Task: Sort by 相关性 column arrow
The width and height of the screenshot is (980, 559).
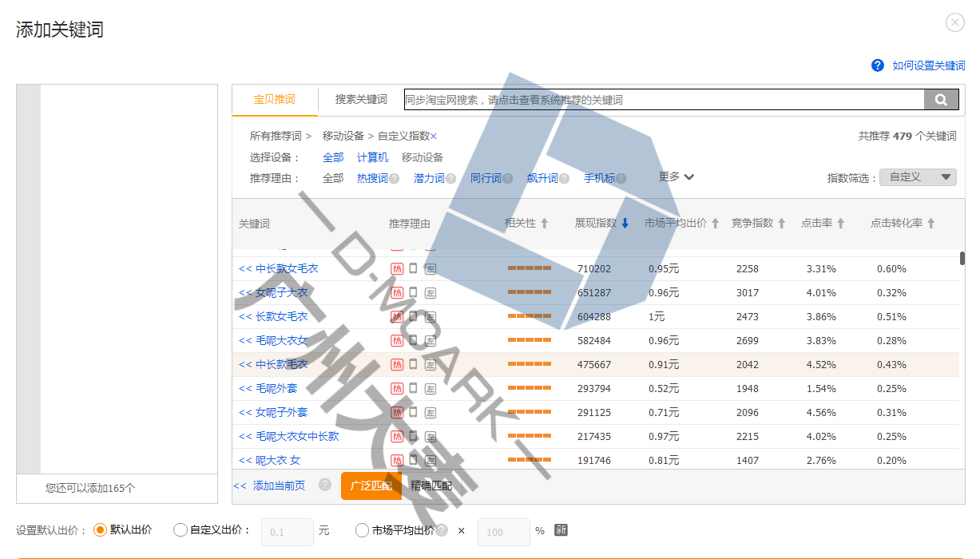Action: [545, 224]
